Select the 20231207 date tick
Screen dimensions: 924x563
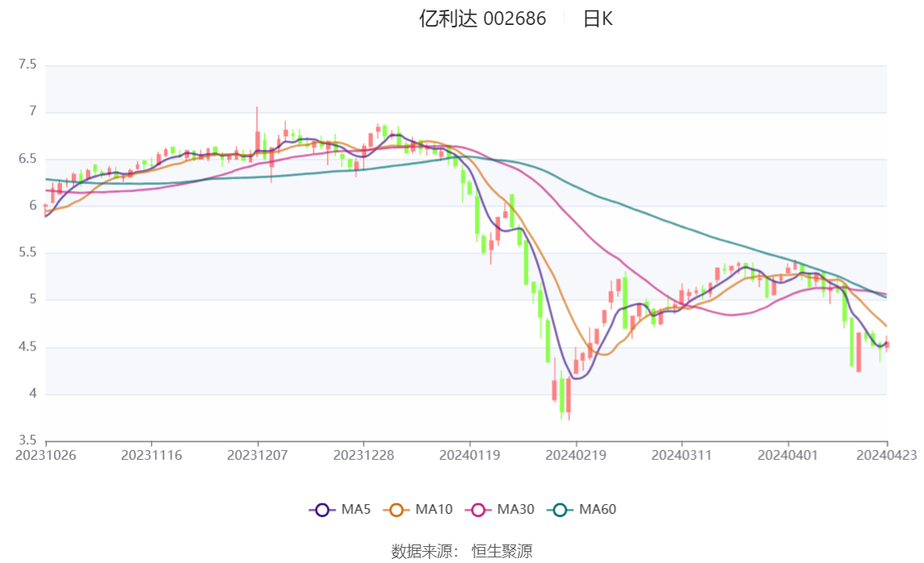tap(258, 455)
